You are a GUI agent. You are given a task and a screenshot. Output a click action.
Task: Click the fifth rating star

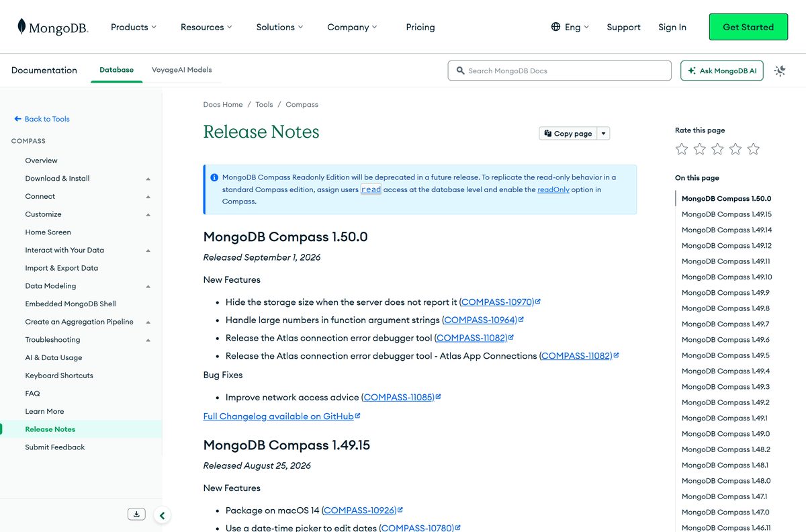pos(754,149)
